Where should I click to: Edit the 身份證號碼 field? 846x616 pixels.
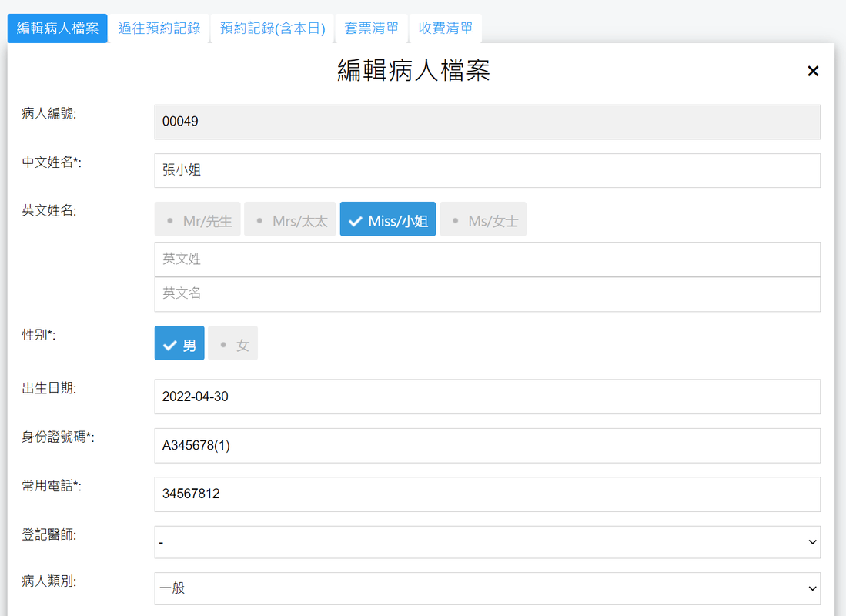[x=487, y=446]
